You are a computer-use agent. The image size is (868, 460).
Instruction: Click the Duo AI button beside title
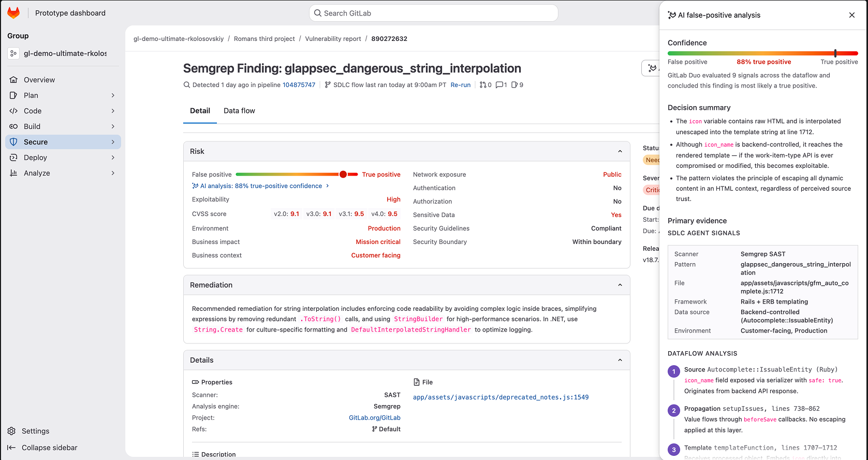point(652,68)
